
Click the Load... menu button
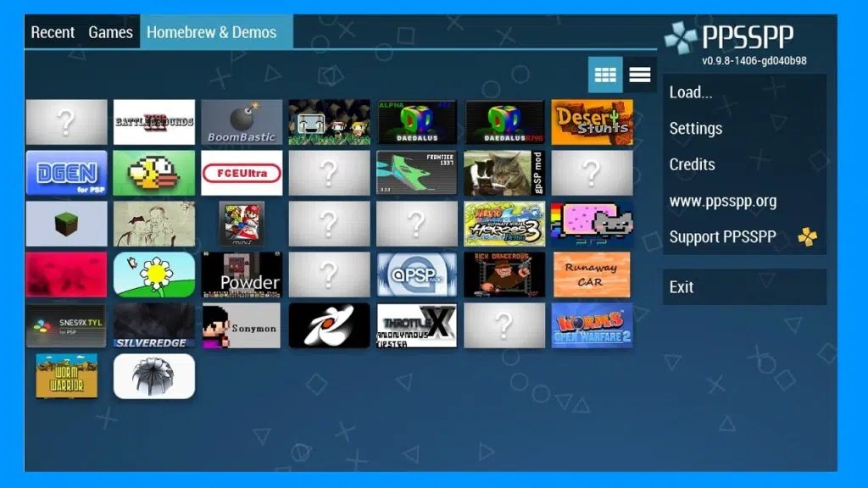(744, 91)
